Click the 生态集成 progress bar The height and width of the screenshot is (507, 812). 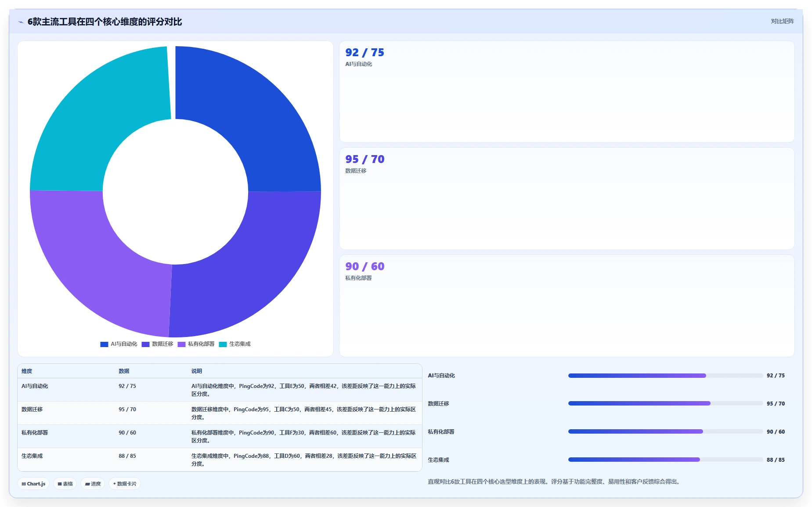point(665,460)
